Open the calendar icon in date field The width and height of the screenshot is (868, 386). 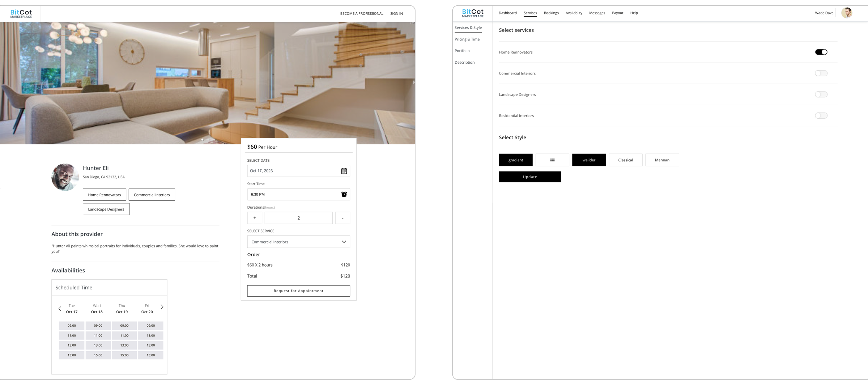[x=344, y=171]
